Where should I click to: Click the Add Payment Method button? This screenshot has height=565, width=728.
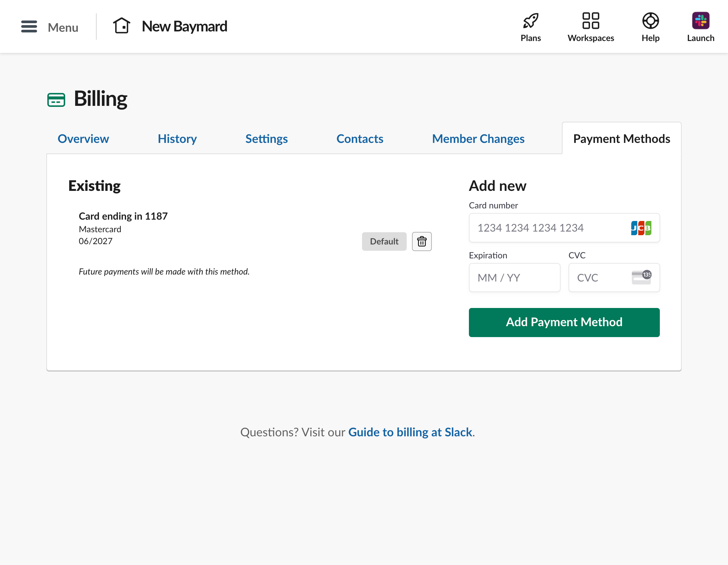[564, 322]
